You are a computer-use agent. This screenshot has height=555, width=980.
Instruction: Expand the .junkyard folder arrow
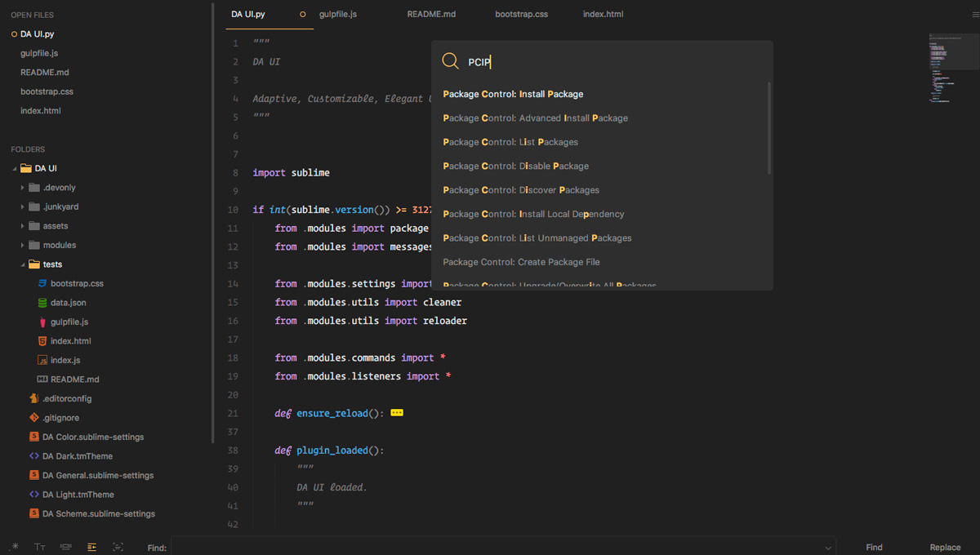tap(23, 207)
